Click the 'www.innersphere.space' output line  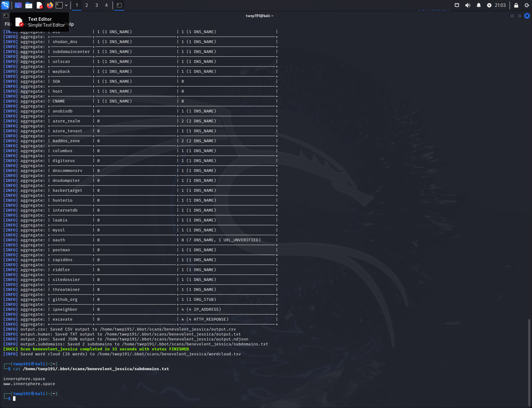point(29,384)
